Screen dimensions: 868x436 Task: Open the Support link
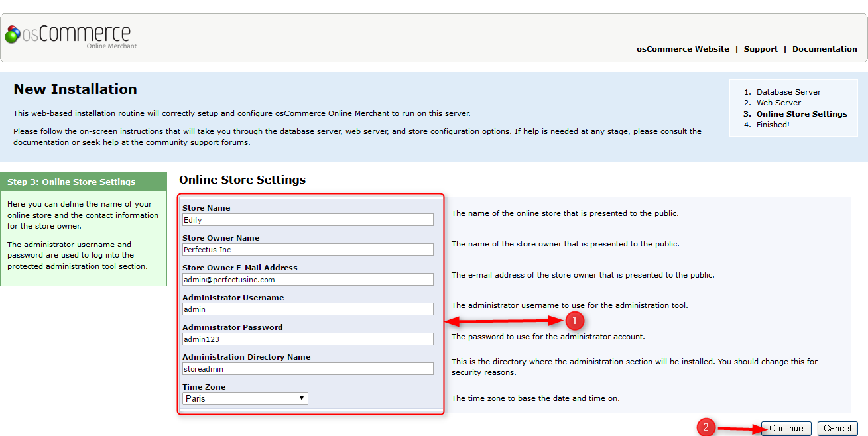point(760,49)
